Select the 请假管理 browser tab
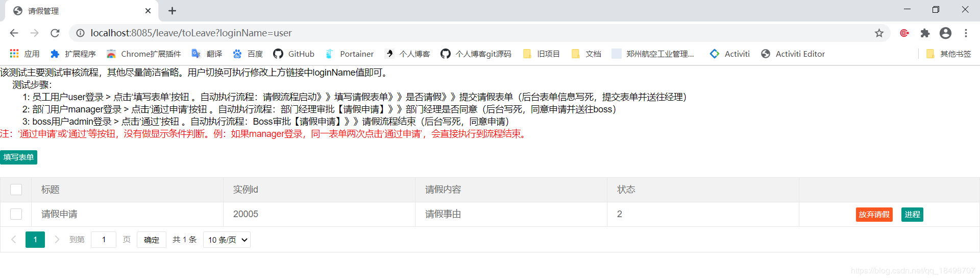Viewport: 980px width, 280px height. [82, 11]
